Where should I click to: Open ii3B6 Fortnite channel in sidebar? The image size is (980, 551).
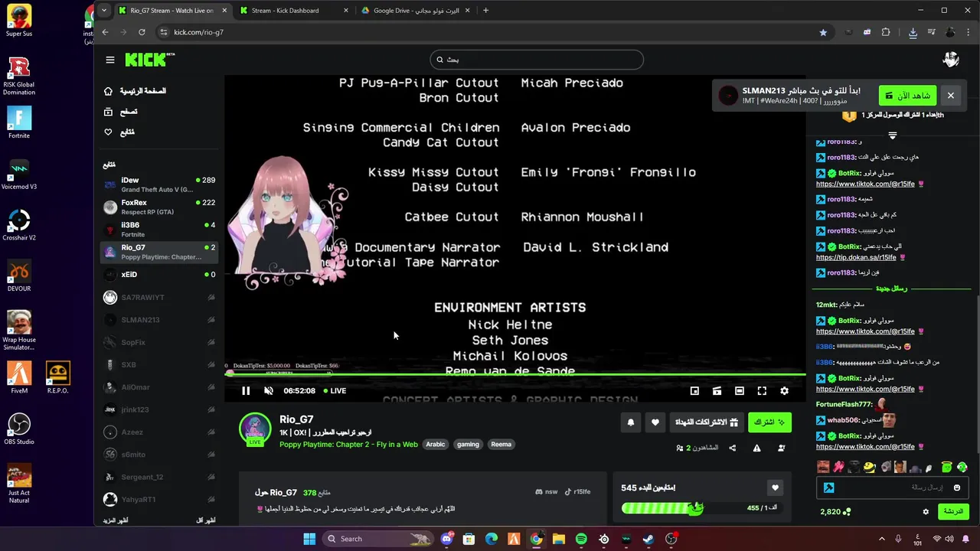click(159, 230)
